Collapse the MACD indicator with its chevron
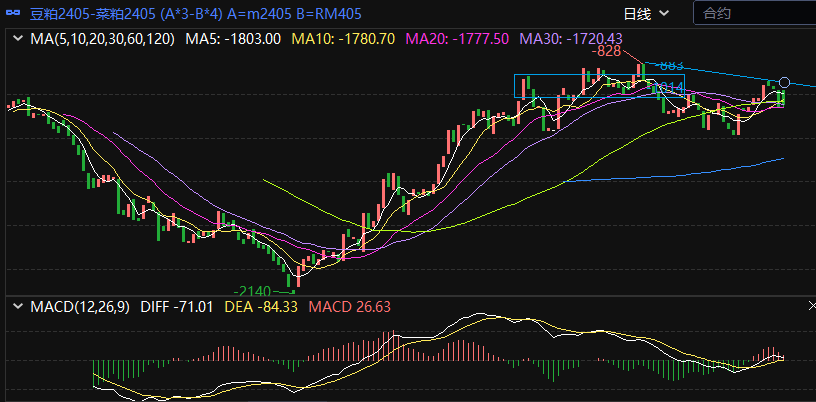 [x=17, y=305]
